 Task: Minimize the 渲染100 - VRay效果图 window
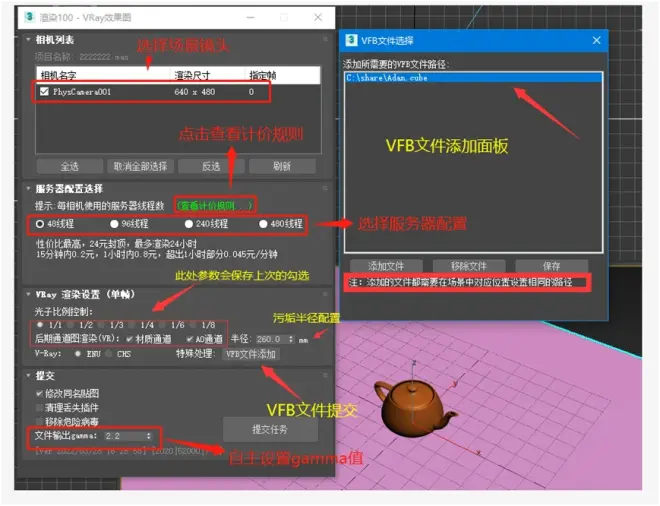click(250, 17)
